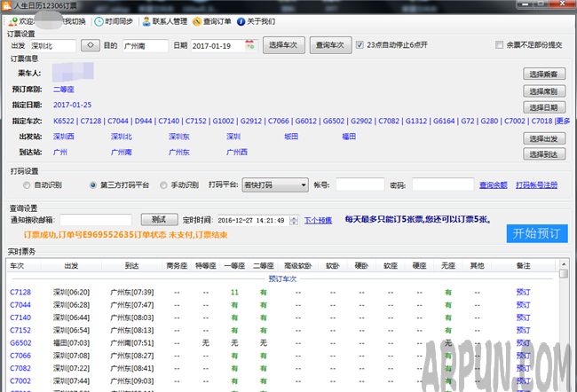Click the app icon in title bar
Image resolution: width=577 pixels, height=392 pixels.
[7, 5]
